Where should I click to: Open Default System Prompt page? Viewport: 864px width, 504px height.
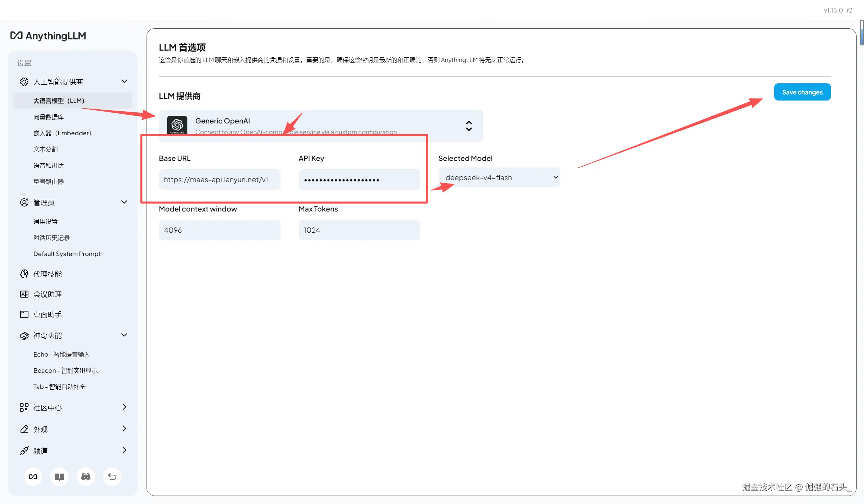[x=67, y=254]
